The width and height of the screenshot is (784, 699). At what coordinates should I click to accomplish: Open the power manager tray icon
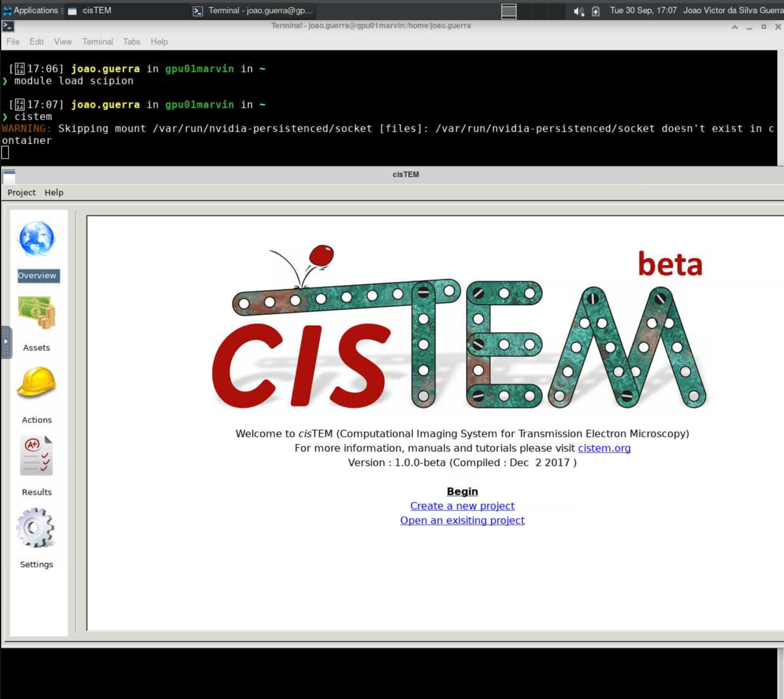point(595,11)
